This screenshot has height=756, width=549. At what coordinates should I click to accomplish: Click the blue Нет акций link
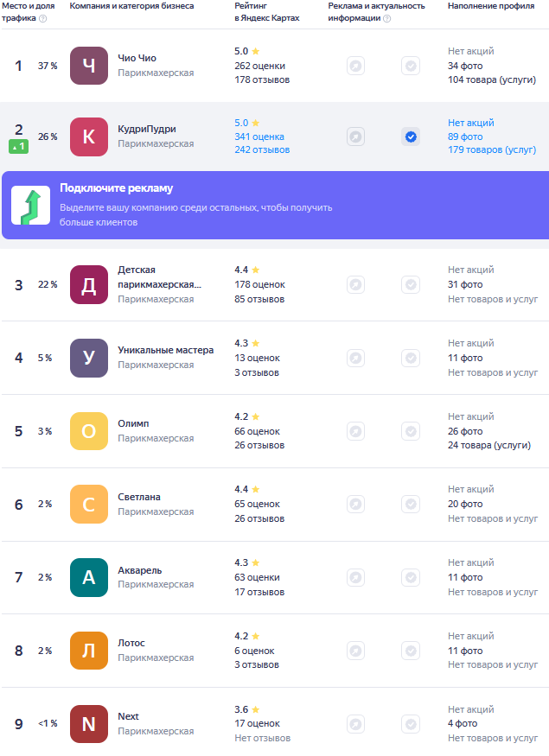coord(471,123)
